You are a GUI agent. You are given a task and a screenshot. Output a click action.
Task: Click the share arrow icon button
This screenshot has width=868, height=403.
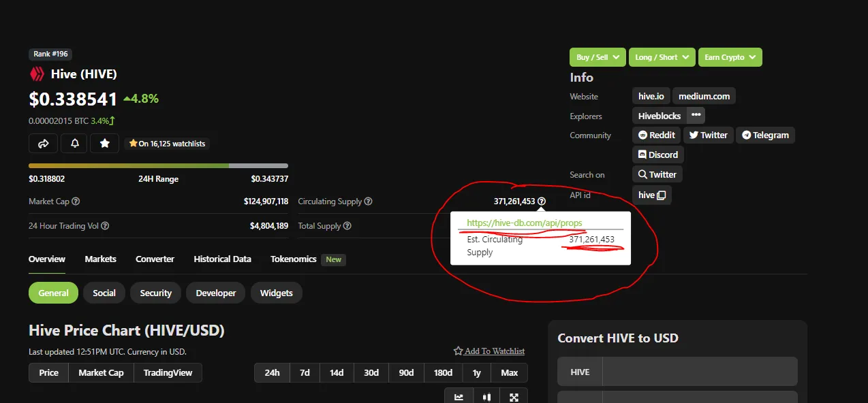point(43,144)
